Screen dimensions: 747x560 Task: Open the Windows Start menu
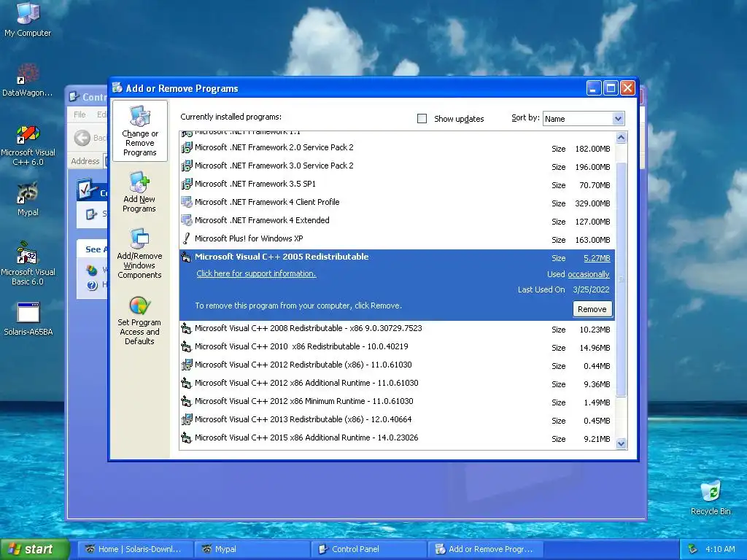[x=35, y=549]
